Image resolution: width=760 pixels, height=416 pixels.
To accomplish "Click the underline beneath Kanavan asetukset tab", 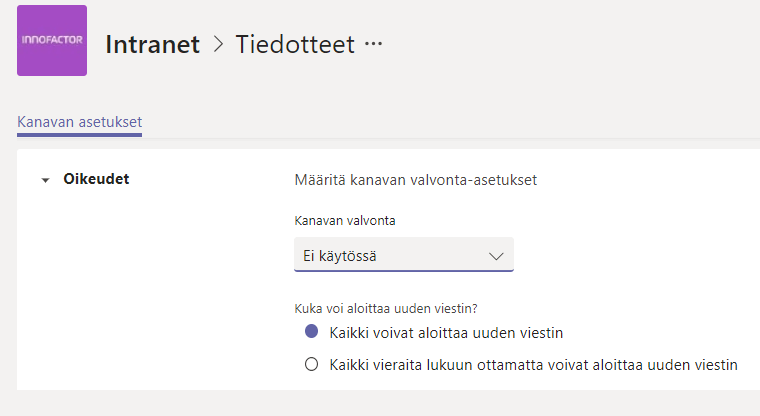I will pyautogui.click(x=79, y=134).
